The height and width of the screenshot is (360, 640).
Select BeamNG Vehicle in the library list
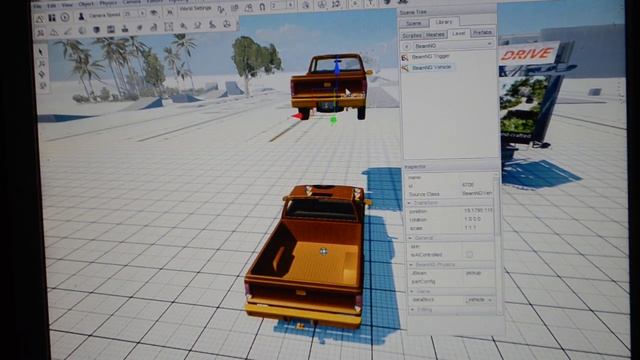click(432, 67)
